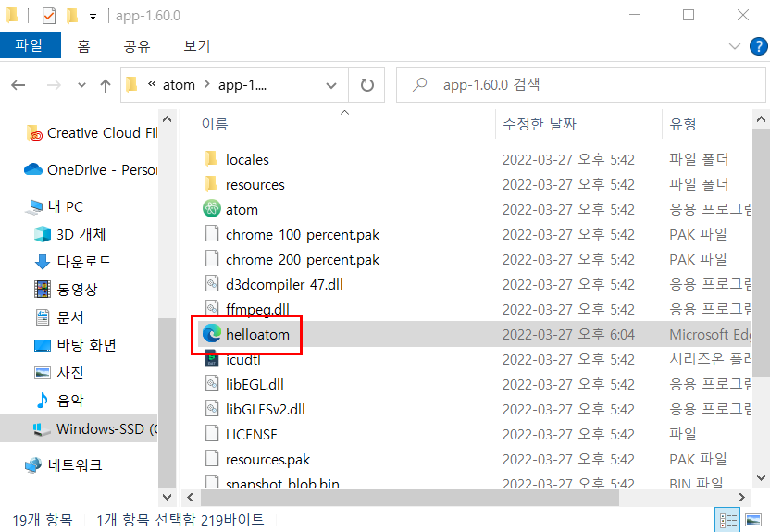
Task: Select the chrome_100_percent.pak file icon
Action: click(x=212, y=234)
